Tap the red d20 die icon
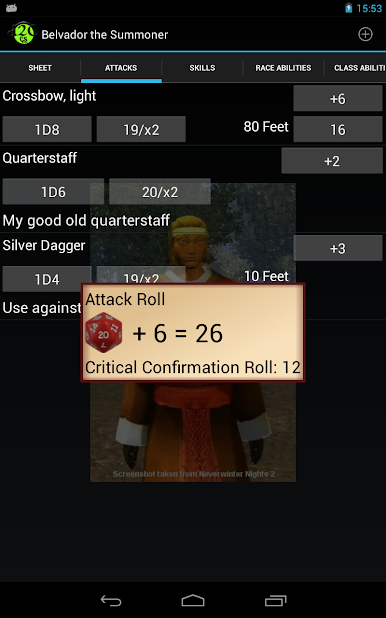The image size is (386, 618). [x=103, y=332]
